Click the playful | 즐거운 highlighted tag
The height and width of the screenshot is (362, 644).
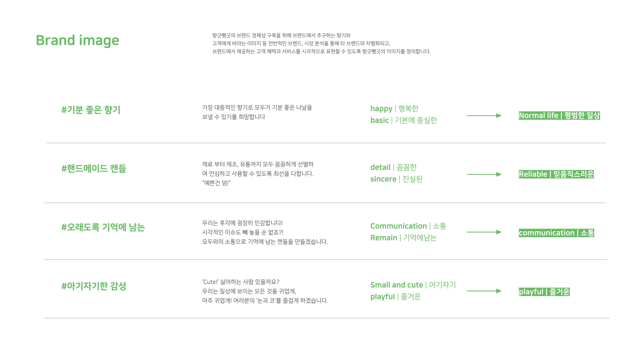point(544,292)
